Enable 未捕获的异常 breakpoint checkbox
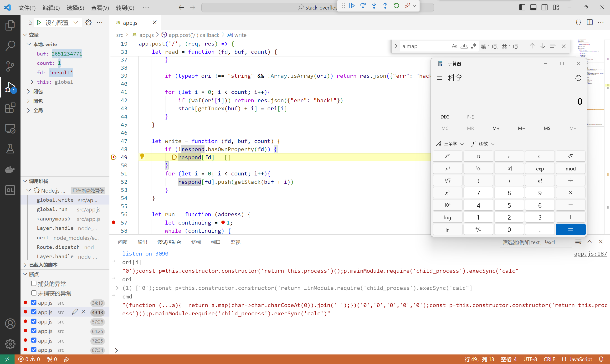The image size is (610, 364). click(x=34, y=293)
